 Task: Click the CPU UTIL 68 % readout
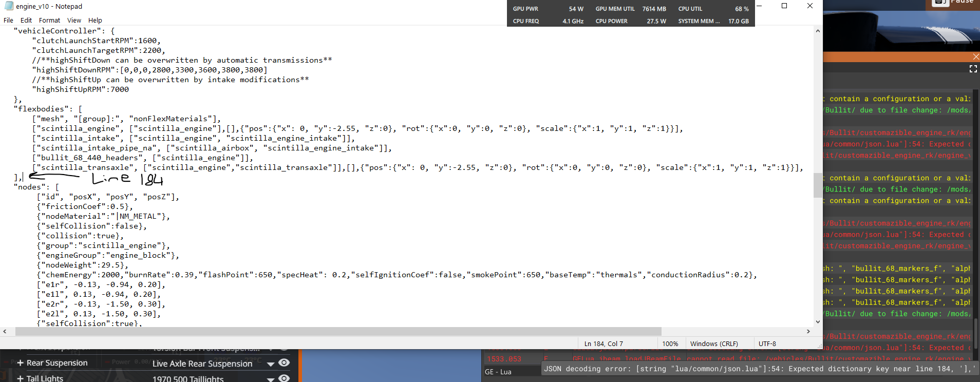713,9
